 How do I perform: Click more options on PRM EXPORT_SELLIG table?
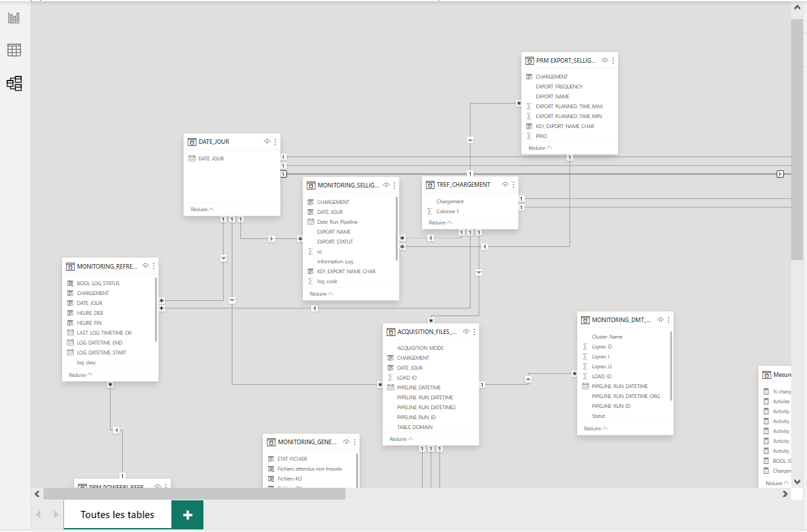coord(613,61)
